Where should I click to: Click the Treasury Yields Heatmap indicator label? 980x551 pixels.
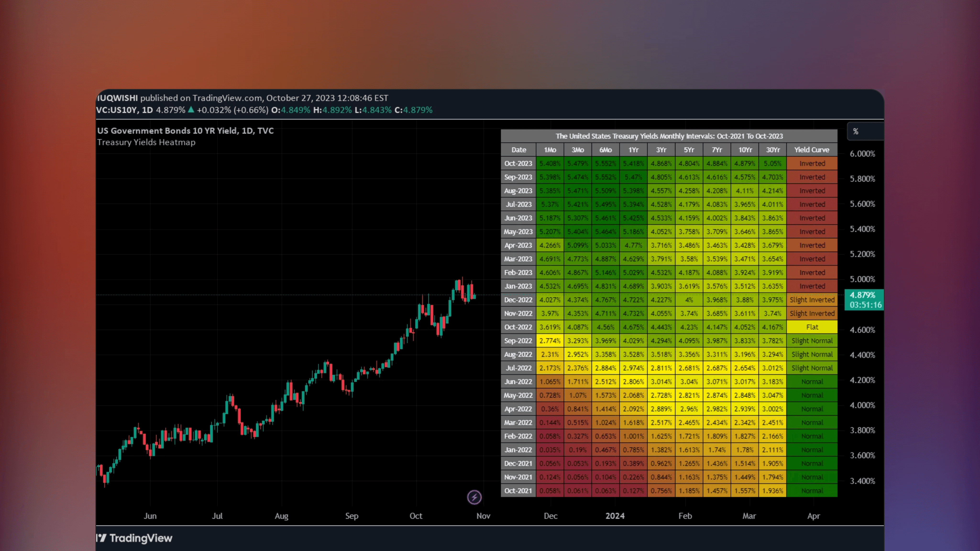pyautogui.click(x=146, y=142)
